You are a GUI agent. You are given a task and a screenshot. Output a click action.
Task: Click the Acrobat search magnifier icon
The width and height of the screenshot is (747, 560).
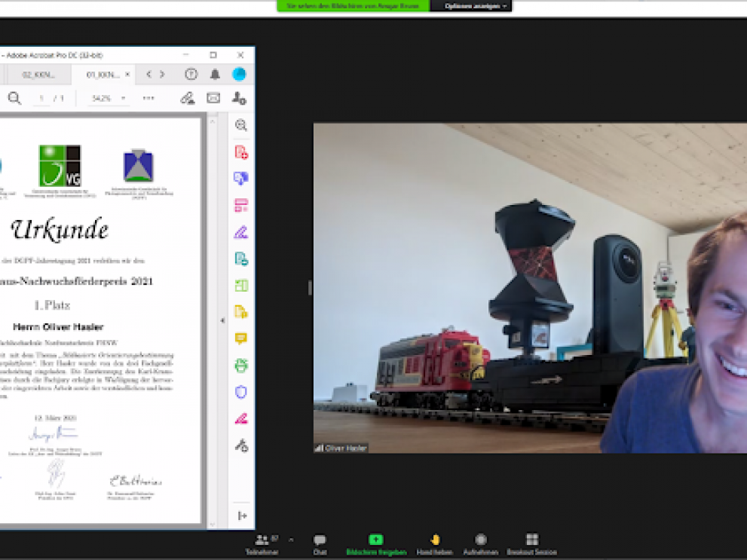click(x=14, y=98)
